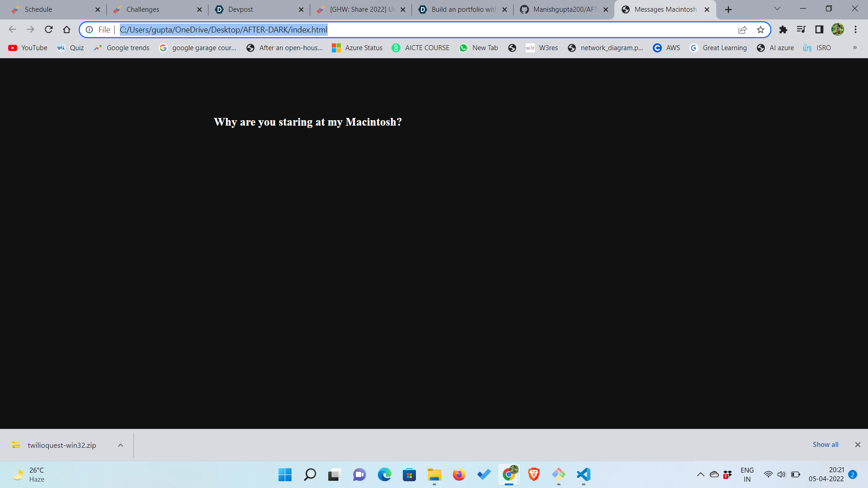
Task: Open the Chrome three-dot menu
Action: (x=855, y=30)
